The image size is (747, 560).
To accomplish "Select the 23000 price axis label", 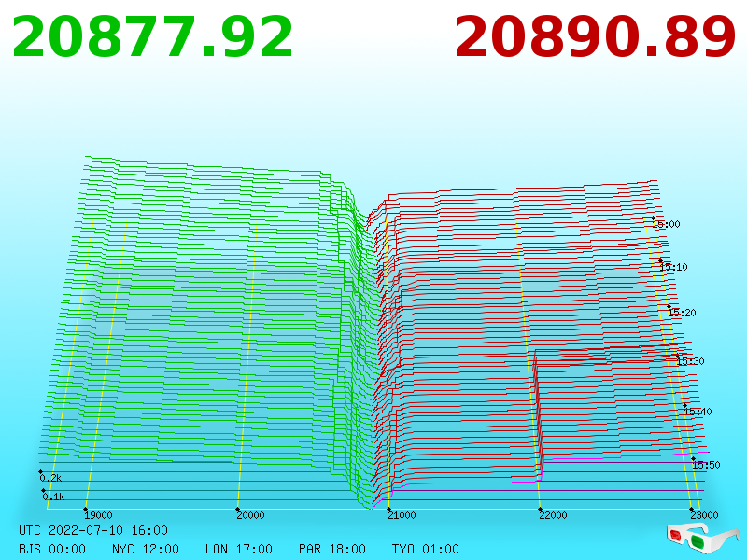I will (704, 515).
